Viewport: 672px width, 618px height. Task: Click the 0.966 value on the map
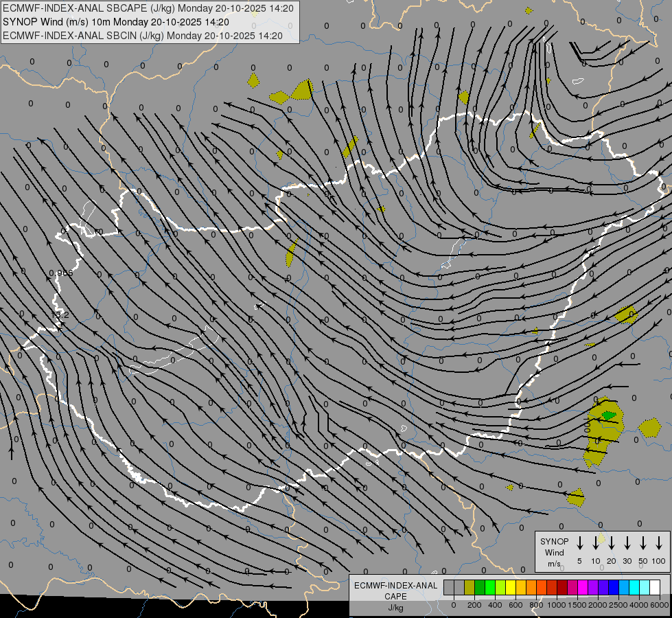coord(61,273)
